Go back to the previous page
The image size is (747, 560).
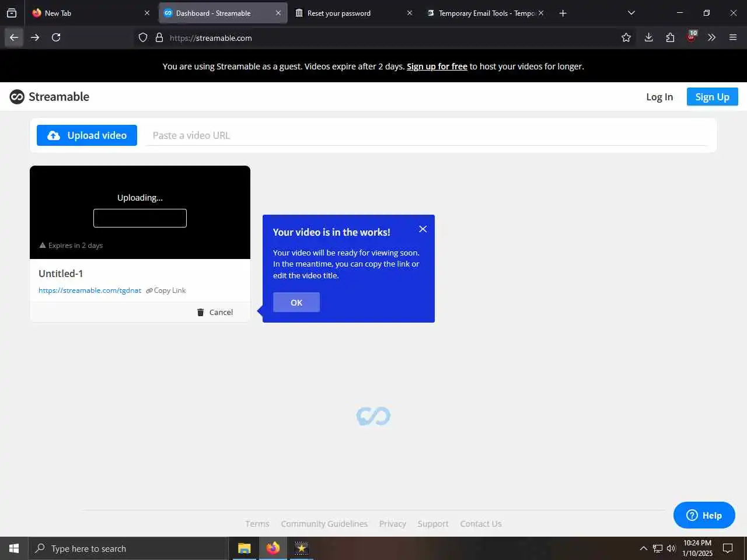click(14, 37)
